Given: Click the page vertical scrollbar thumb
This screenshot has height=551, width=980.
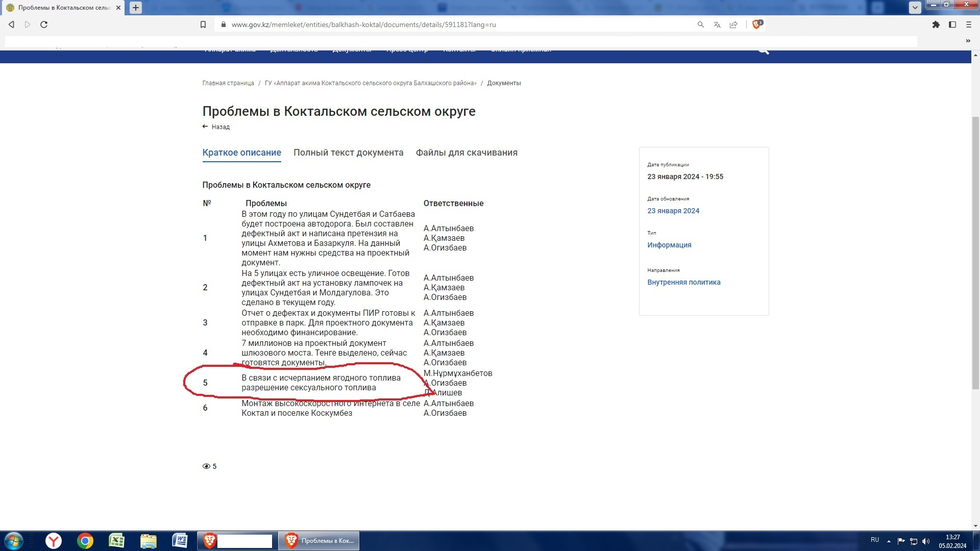Looking at the screenshot, I should point(975,253).
